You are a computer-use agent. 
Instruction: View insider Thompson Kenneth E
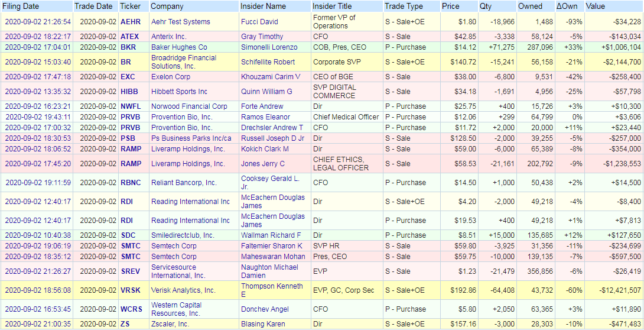(272, 290)
